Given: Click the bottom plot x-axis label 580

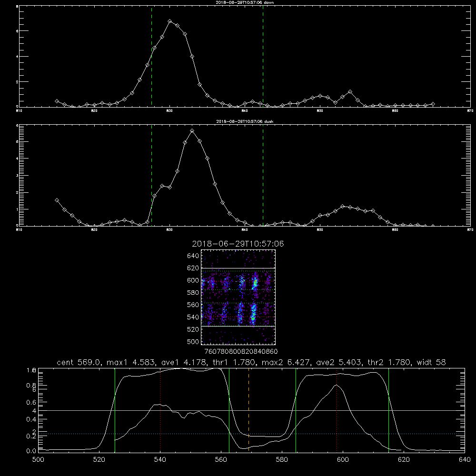Looking at the screenshot, I should coord(282,460).
